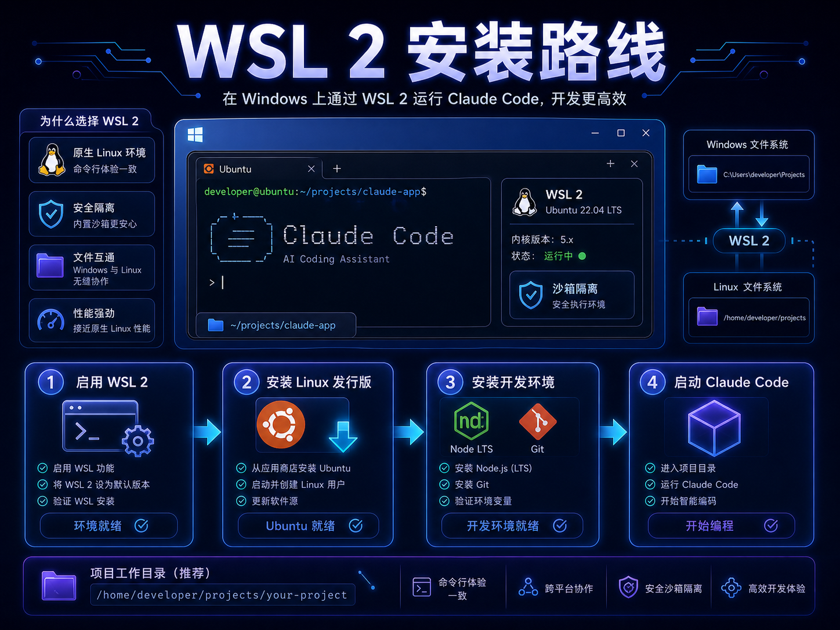Click the ~/projects/claude-app folder tab
Image resolution: width=840 pixels, height=630 pixels.
[276, 325]
